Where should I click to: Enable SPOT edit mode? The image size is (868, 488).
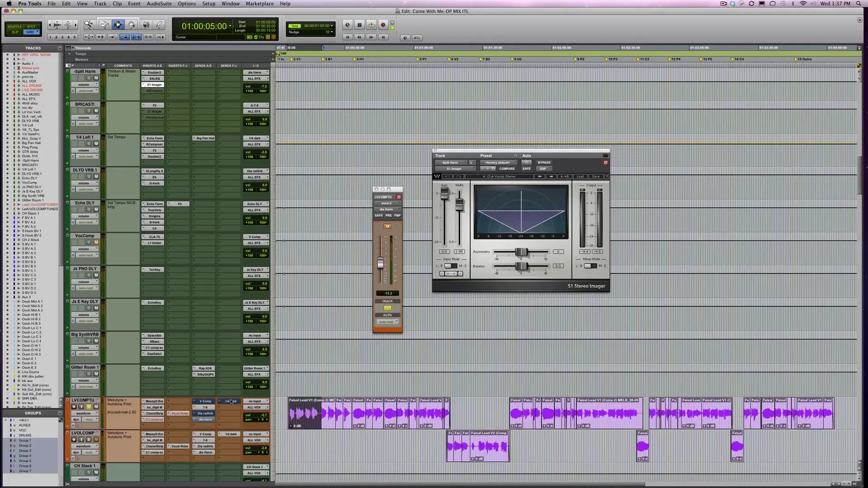[x=31, y=27]
